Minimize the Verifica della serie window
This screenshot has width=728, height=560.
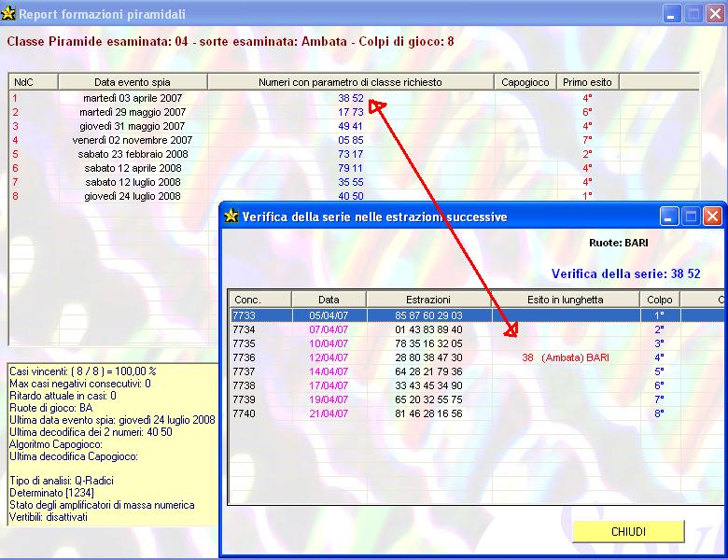pyautogui.click(x=669, y=217)
